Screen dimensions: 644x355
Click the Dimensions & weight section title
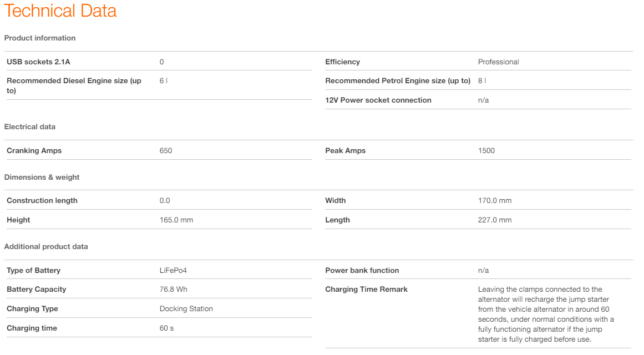(x=42, y=177)
